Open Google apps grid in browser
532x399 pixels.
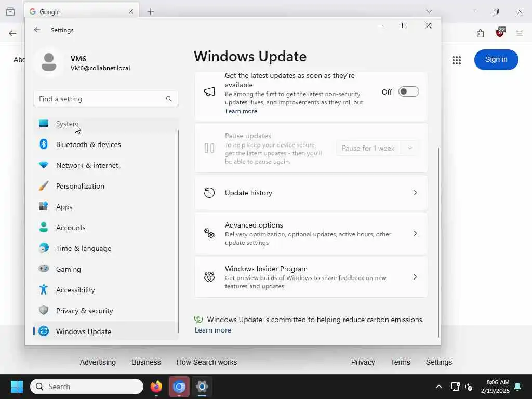tap(457, 60)
